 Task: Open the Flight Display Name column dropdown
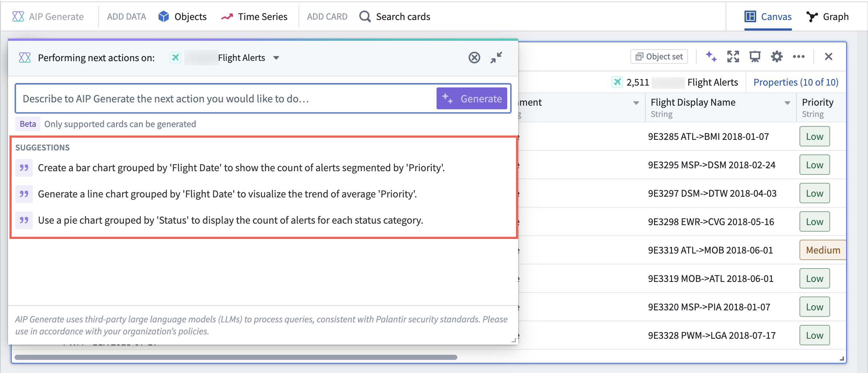coord(787,103)
